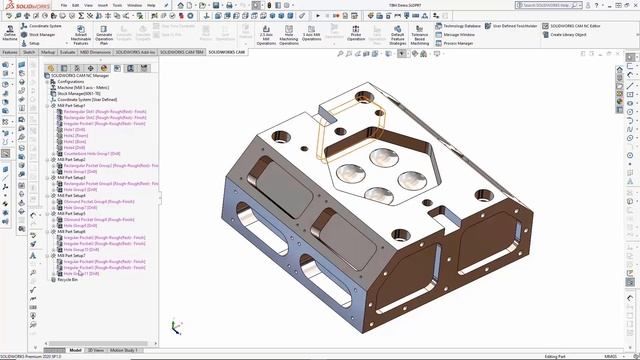This screenshot has width=640, height=360.
Task: Open the Window menu
Action: [x=134, y=5]
